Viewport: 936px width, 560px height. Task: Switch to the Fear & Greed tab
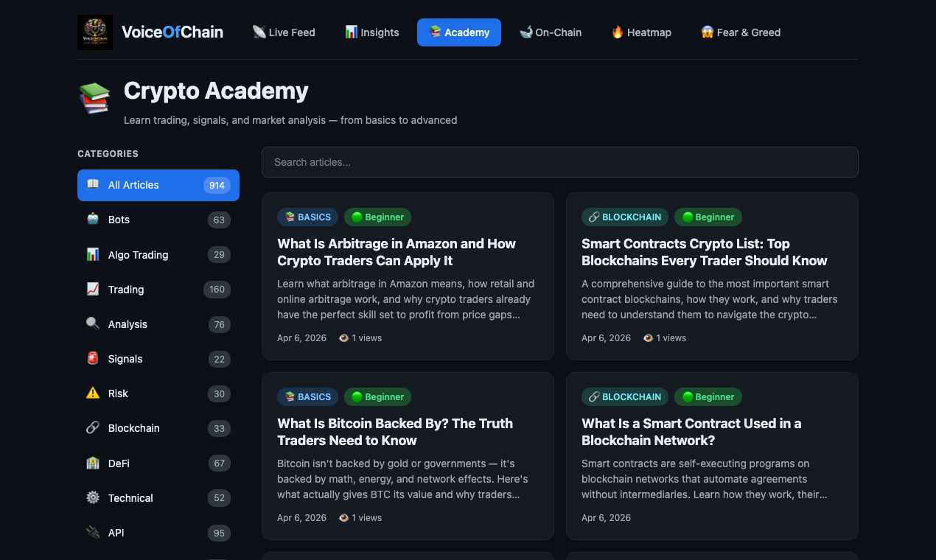pyautogui.click(x=741, y=32)
